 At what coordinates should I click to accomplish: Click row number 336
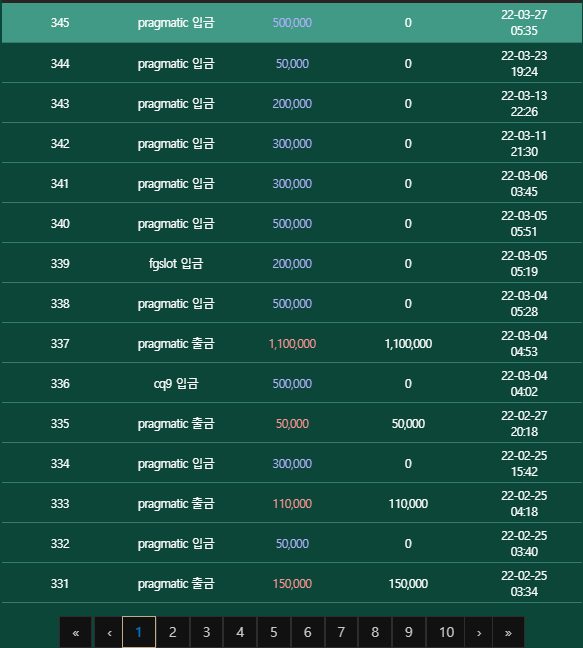pyautogui.click(x=60, y=384)
